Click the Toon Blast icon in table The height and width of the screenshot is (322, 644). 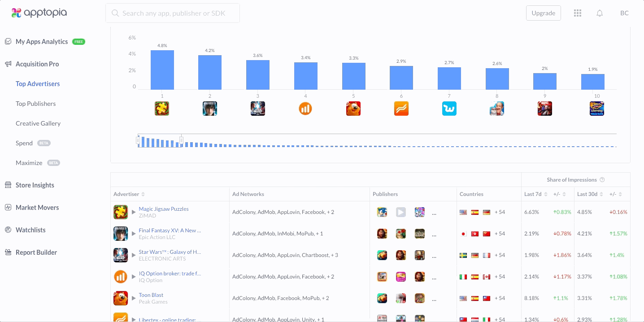(x=121, y=298)
